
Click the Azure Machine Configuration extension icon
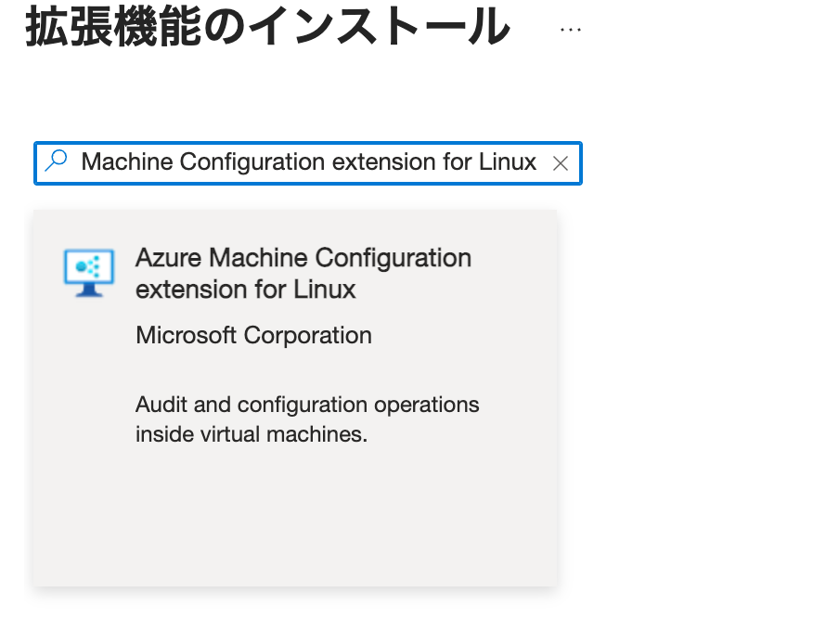coord(89,272)
